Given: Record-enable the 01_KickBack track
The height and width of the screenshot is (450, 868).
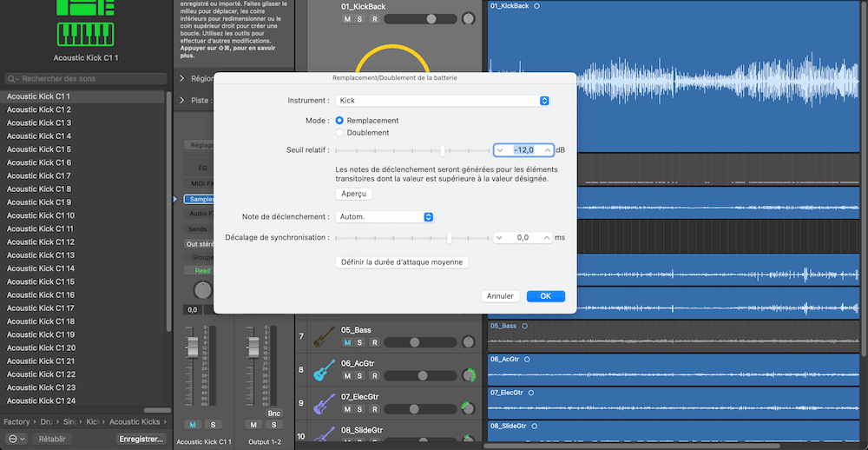Looking at the screenshot, I should [x=374, y=19].
